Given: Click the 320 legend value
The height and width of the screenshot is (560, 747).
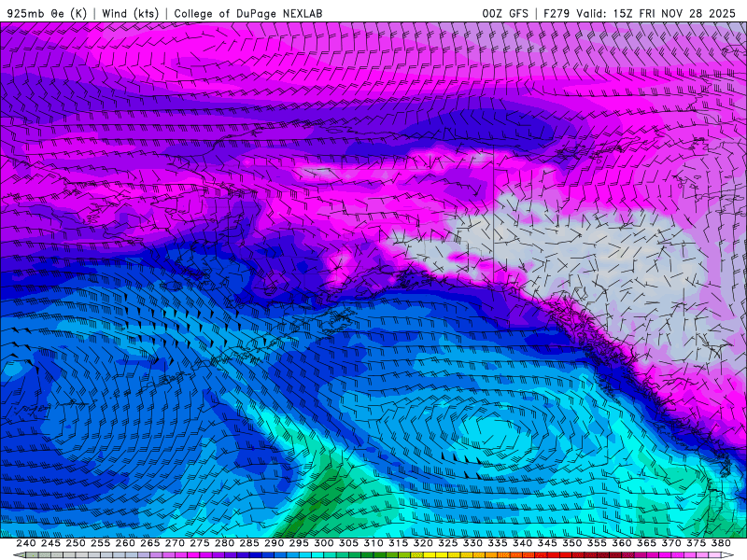Looking at the screenshot, I should pos(423,543).
